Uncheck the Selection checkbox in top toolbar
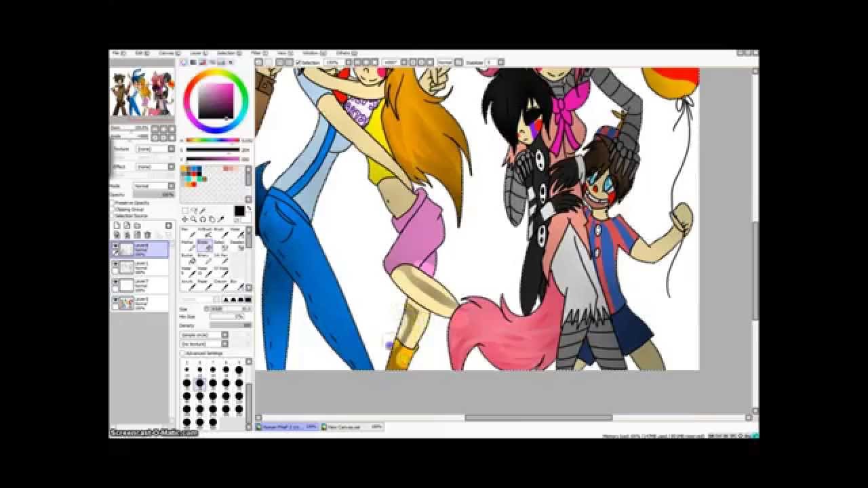This screenshot has height=488, width=868. (298, 62)
